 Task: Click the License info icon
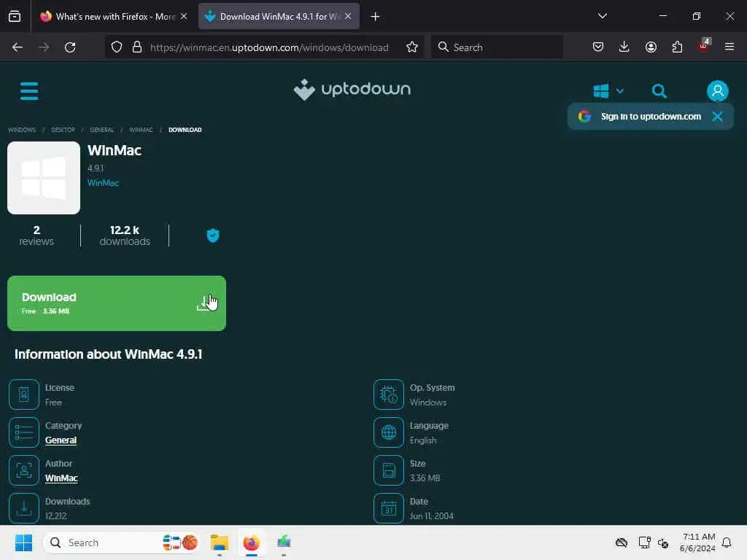pos(24,394)
